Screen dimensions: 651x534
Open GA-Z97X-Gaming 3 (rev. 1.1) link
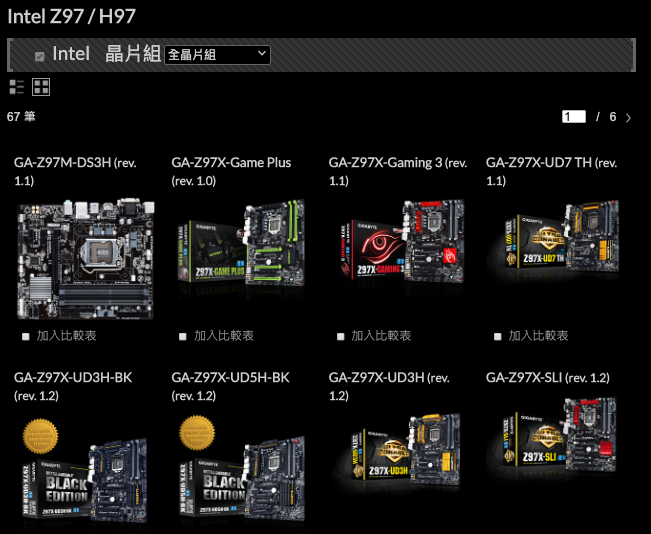[x=398, y=171]
